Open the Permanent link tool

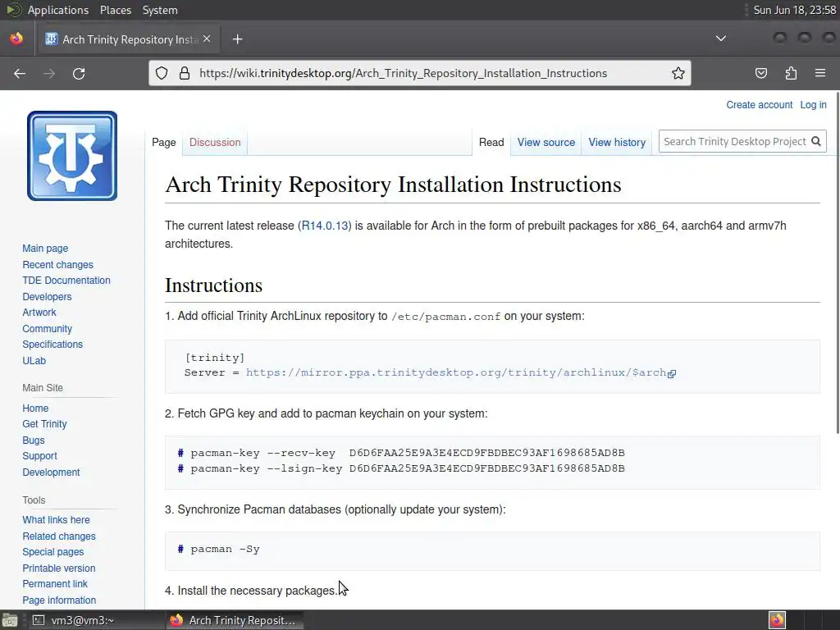pyautogui.click(x=55, y=584)
